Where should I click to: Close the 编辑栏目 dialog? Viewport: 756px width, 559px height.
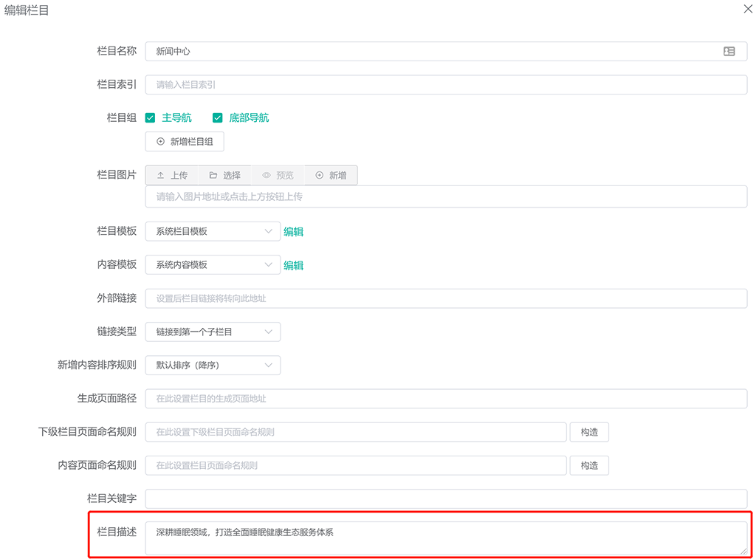tap(748, 9)
